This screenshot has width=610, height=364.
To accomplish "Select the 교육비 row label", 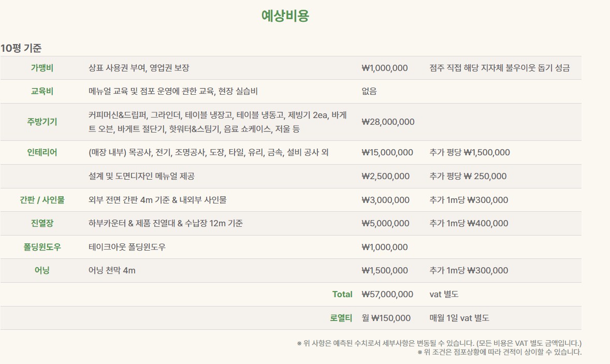I will 42,92.
